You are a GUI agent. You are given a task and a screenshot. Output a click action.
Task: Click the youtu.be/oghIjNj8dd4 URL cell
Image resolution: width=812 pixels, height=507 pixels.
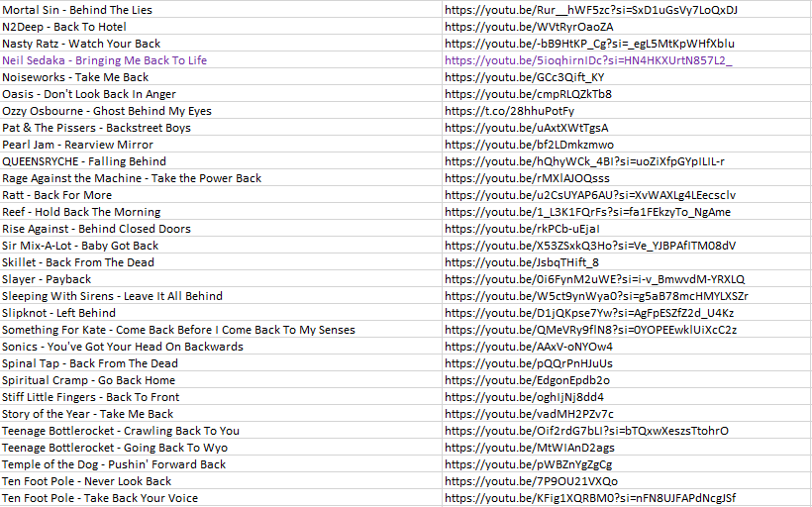pos(627,397)
